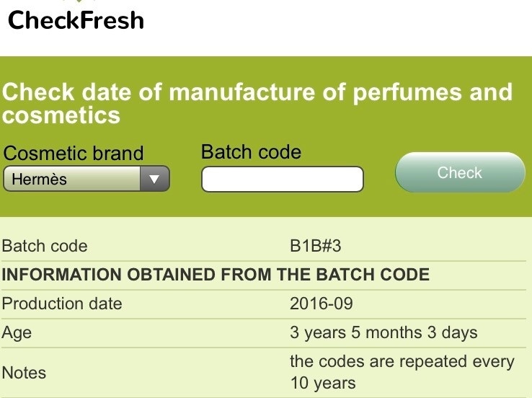Click the "Age" row label
This screenshot has height=398, width=532.
(17, 332)
